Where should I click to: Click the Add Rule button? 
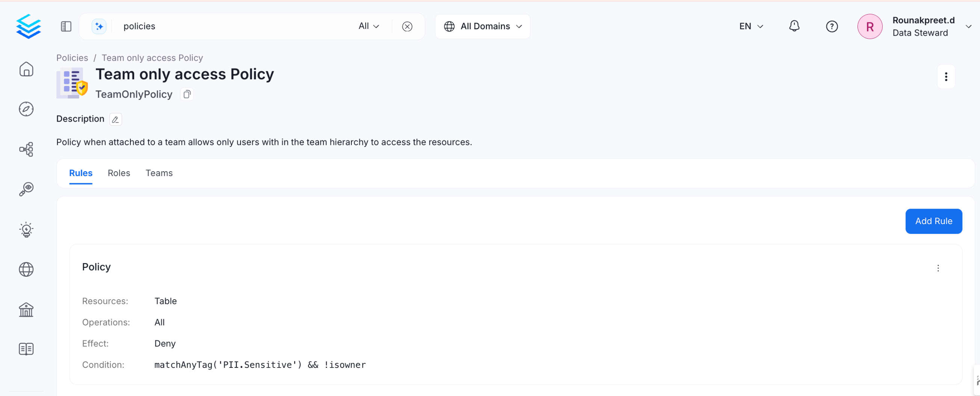pyautogui.click(x=933, y=221)
